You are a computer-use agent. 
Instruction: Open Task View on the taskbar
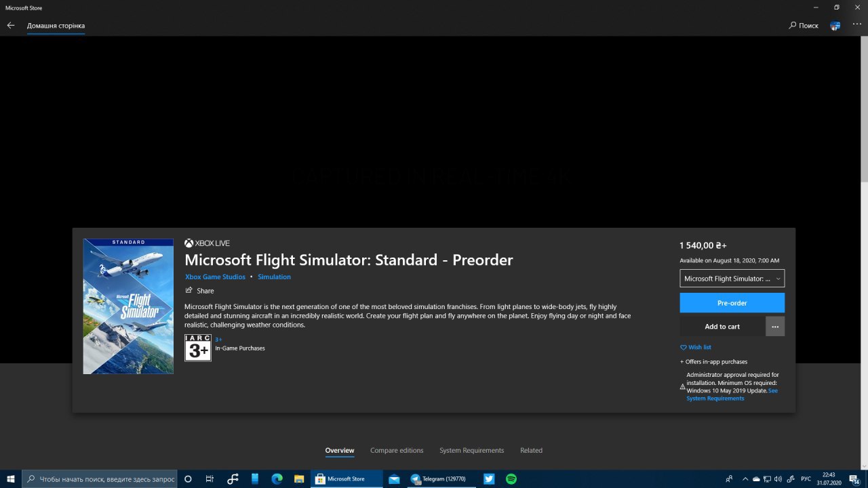[210, 479]
